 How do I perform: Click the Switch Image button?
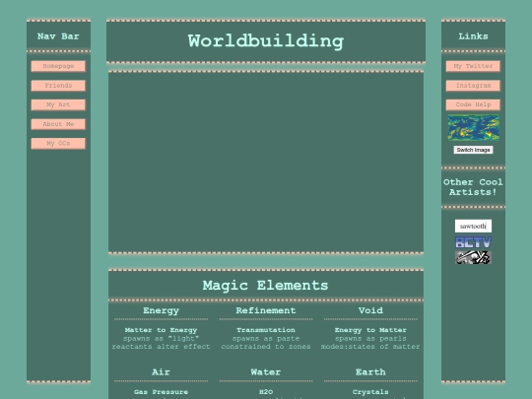click(473, 150)
